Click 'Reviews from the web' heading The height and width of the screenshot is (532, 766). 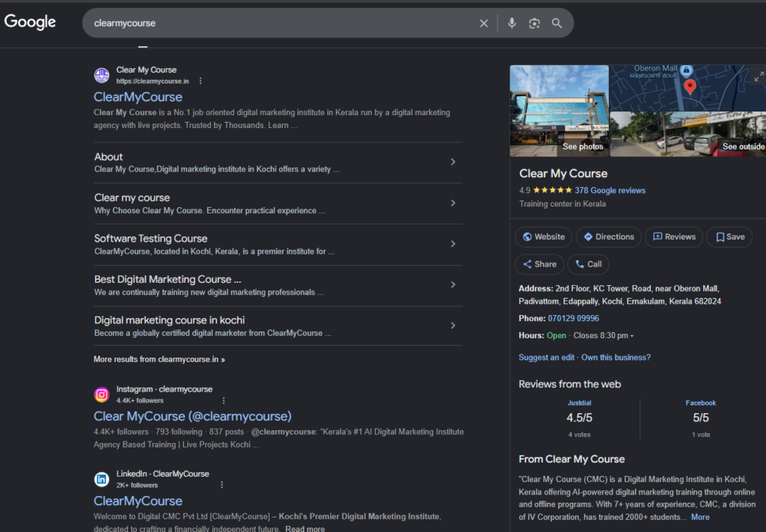569,385
